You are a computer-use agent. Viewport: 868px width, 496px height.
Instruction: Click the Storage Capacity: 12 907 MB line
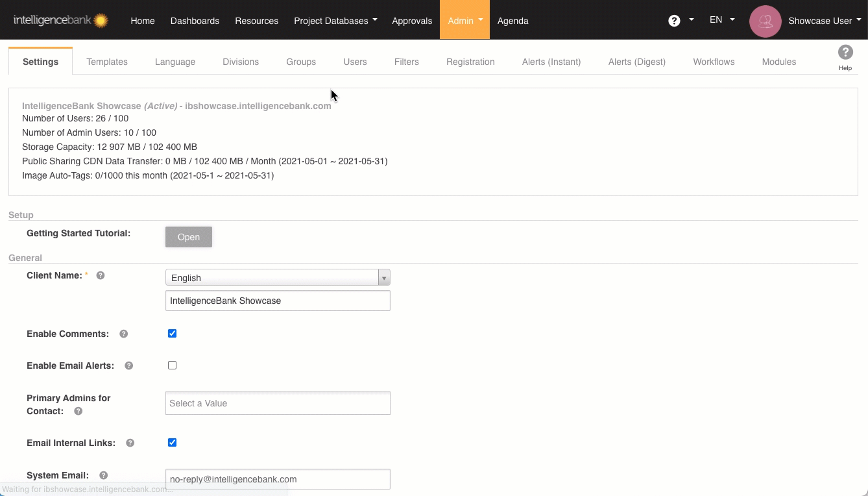[110, 147]
